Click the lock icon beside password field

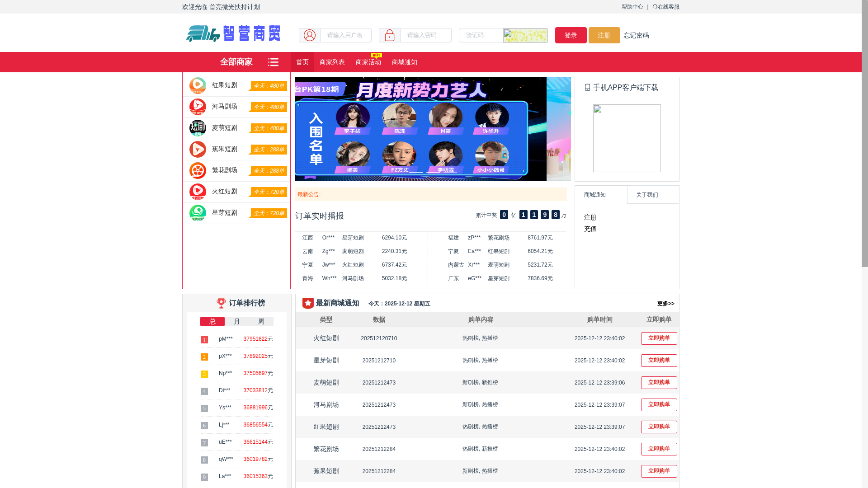[390, 35]
